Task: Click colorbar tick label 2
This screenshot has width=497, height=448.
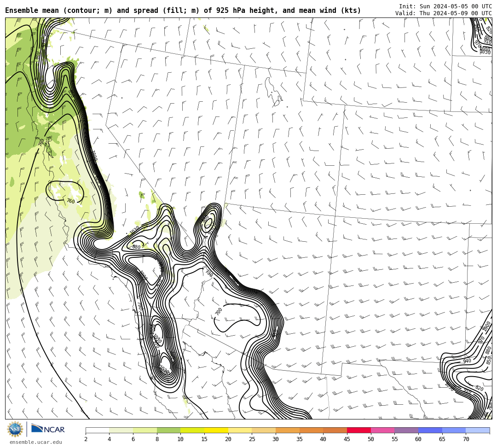Action: pos(86,439)
